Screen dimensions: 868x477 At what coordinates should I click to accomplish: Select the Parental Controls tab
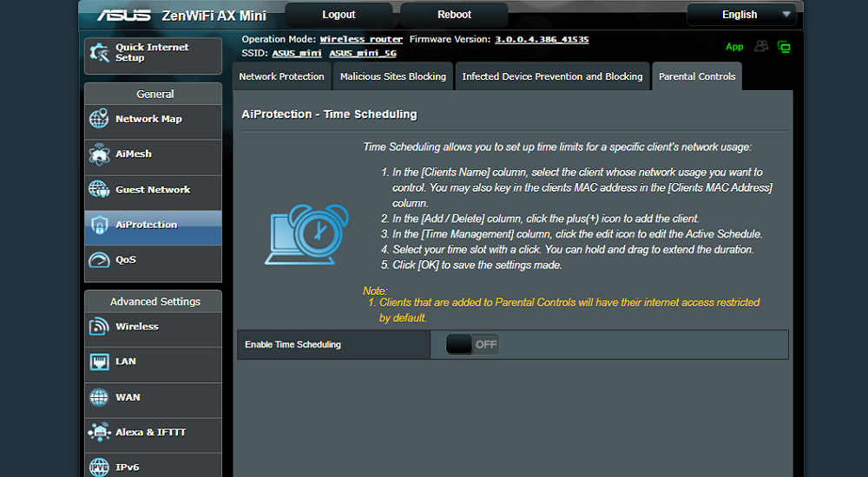(697, 76)
